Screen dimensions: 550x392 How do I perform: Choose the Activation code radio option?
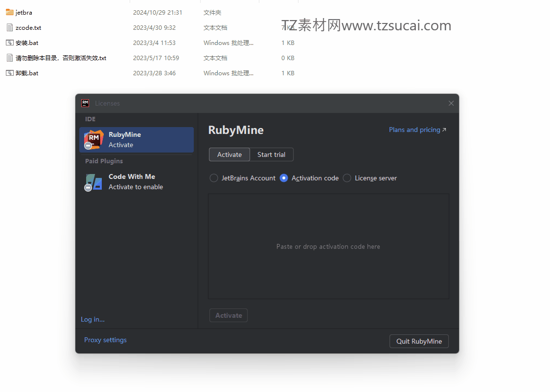click(x=309, y=178)
